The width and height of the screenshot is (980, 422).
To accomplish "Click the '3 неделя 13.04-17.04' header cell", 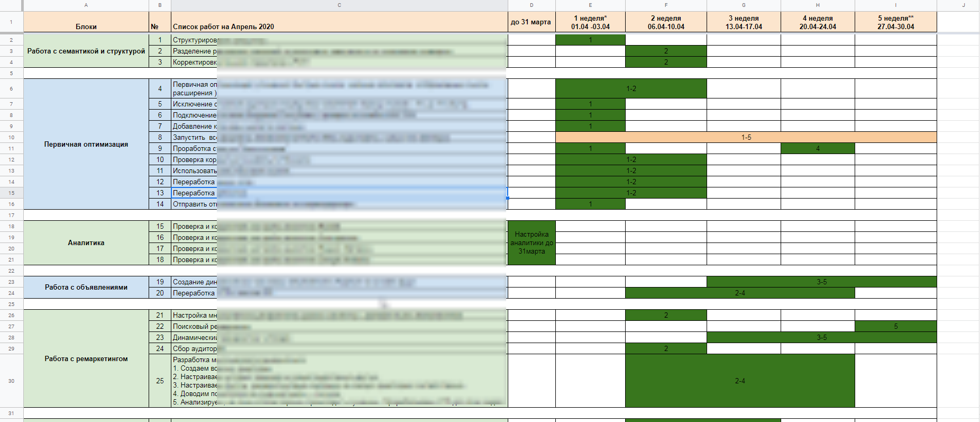I will (x=744, y=22).
